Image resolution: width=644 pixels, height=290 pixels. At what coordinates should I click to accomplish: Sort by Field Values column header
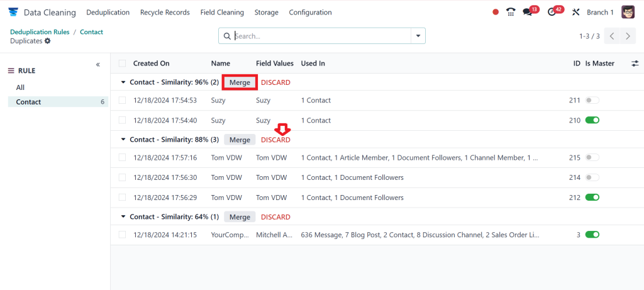275,64
